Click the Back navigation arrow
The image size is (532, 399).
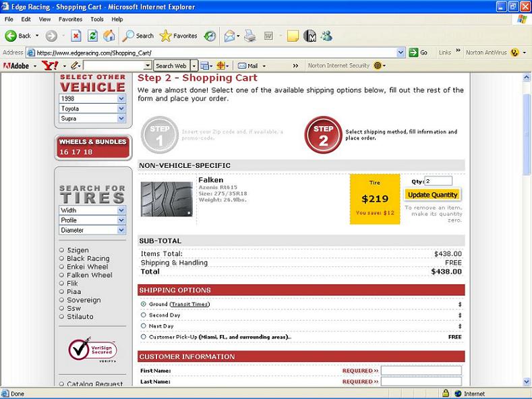(18, 36)
